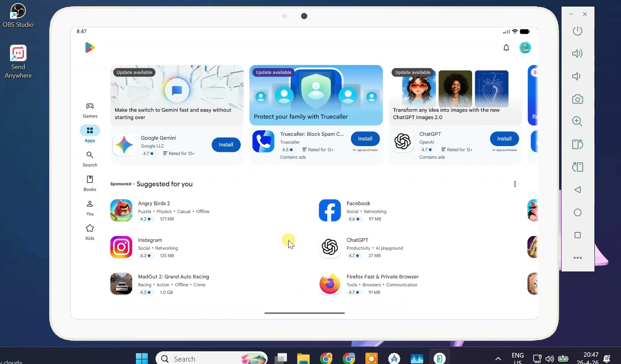Click the Firefox Fast & Private Browser title

382,277
